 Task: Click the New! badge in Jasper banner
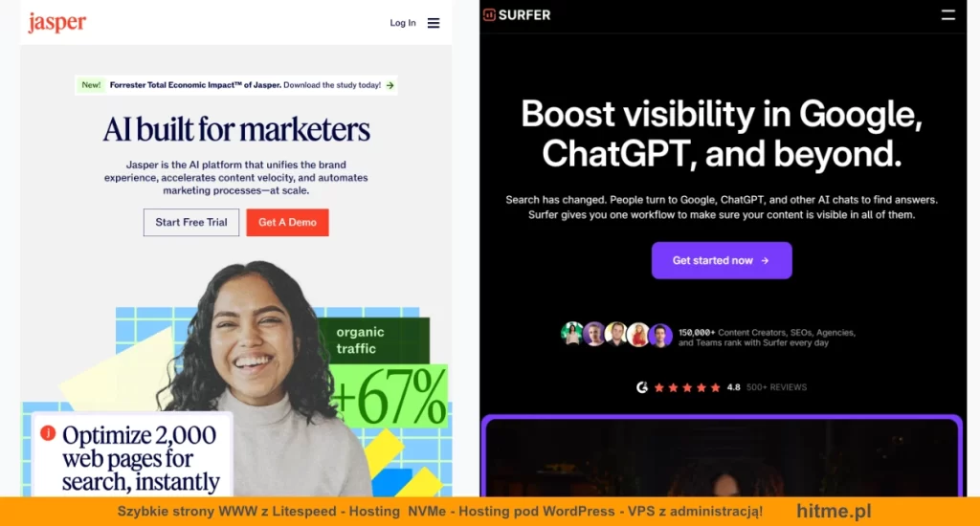[x=91, y=85]
